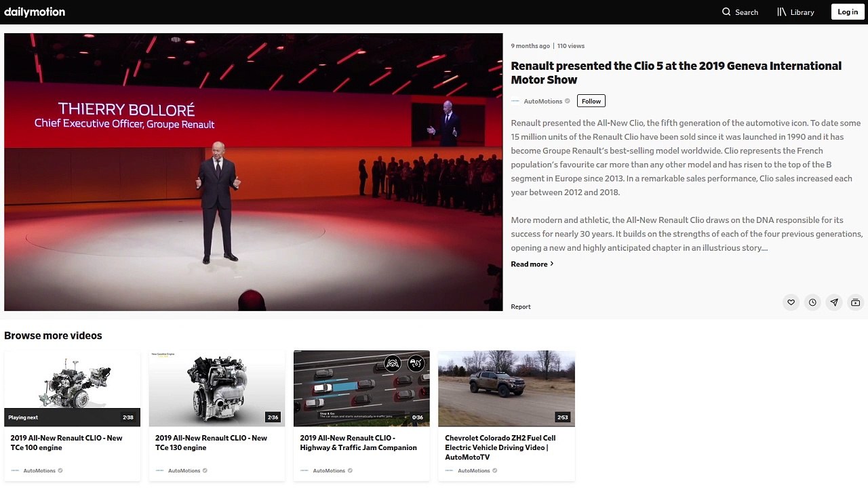Screen dimensions: 868x488
Task: Open AutoMotions under TCe 100 engine card
Action: pyautogui.click(x=39, y=470)
